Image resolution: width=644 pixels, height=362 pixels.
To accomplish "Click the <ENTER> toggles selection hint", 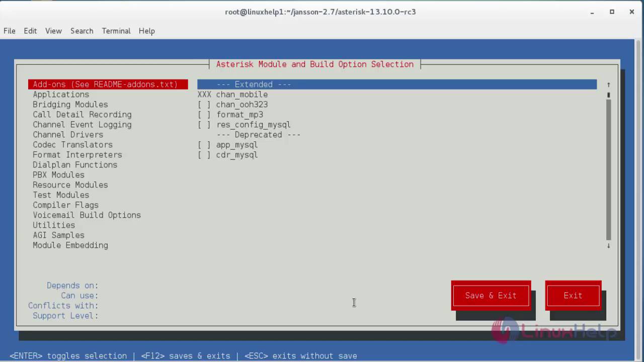I will (x=68, y=356).
